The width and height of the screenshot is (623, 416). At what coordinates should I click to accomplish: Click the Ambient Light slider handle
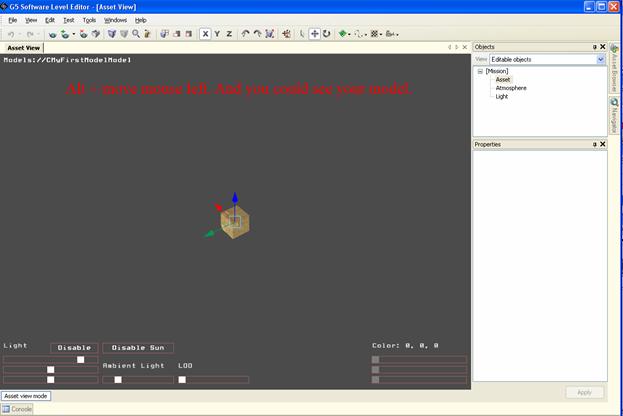[118, 380]
